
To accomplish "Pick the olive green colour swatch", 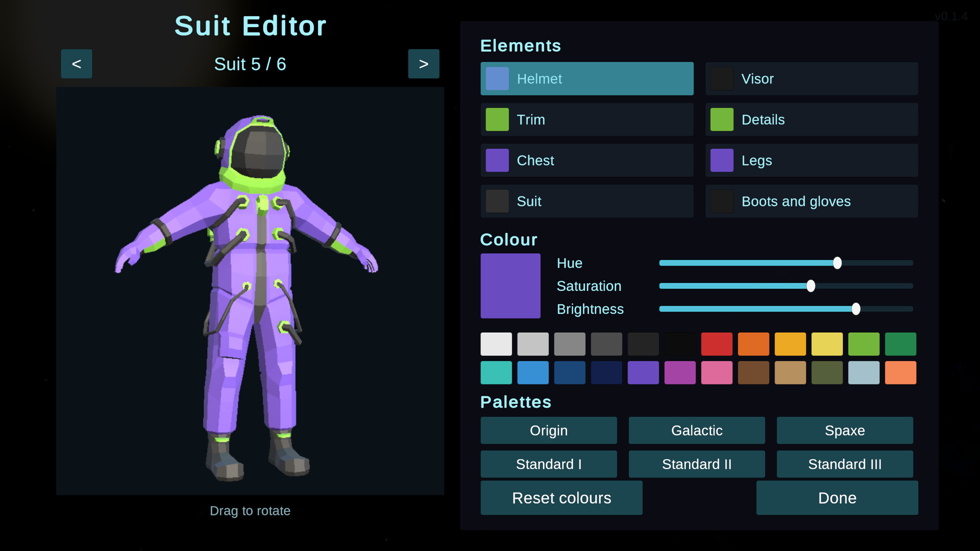I will (827, 372).
